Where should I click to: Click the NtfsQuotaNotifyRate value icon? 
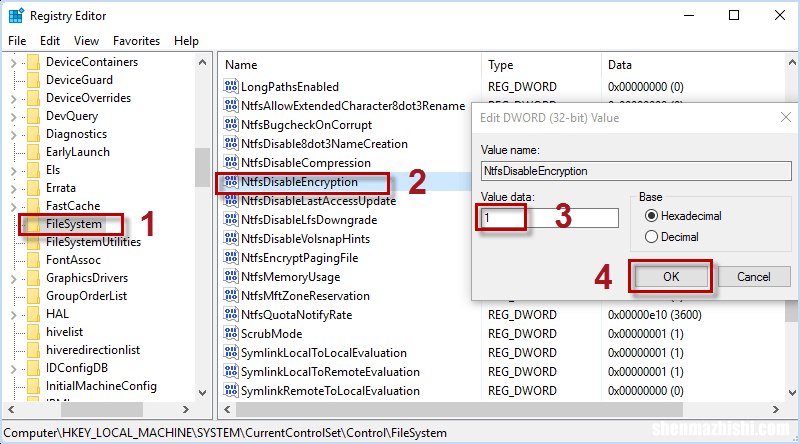(231, 314)
